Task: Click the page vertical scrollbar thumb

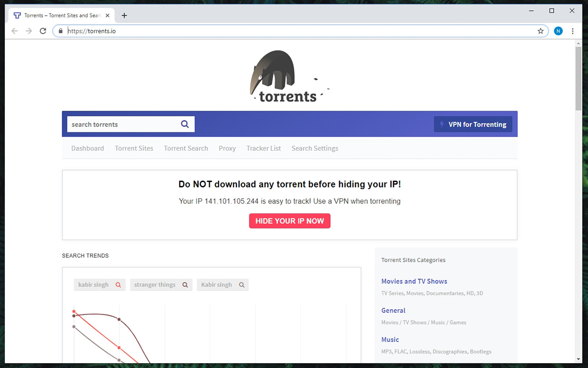Action: tap(579, 78)
